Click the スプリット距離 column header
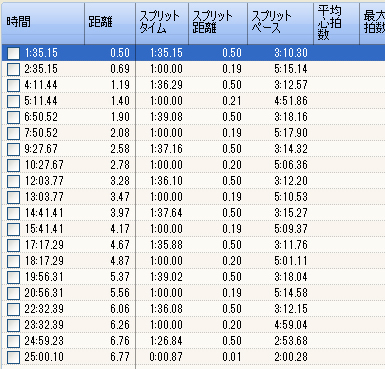Viewport: 385px width, 369px height. click(x=218, y=23)
